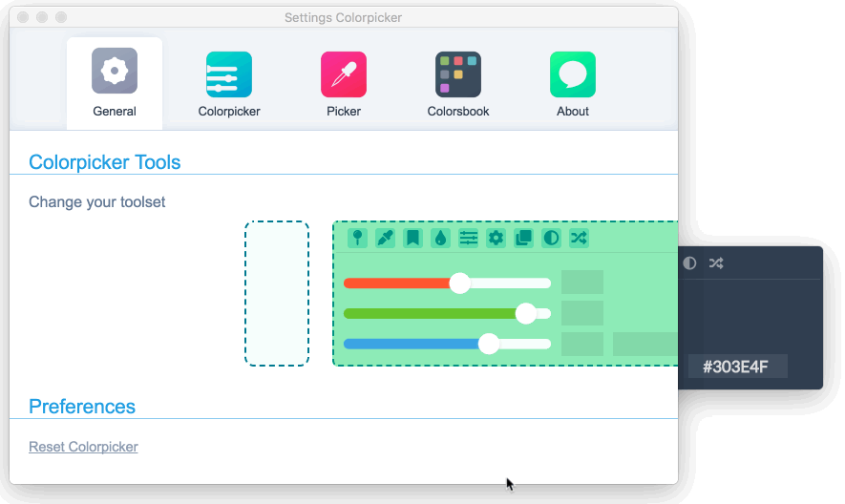The image size is (845, 504).
Task: Click the stacked squares copy tool icon
Action: [523, 238]
